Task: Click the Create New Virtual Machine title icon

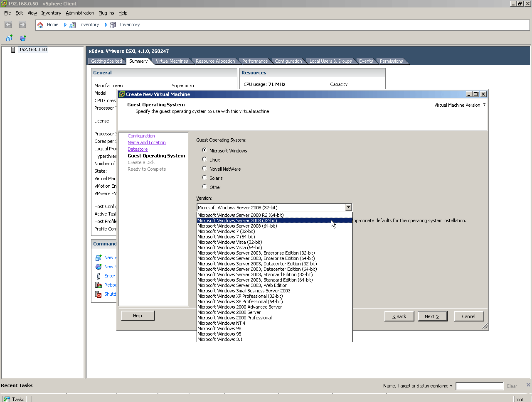Action: pos(122,94)
